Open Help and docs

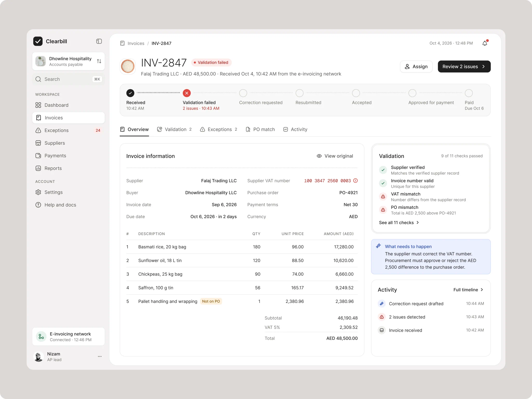click(x=68, y=205)
